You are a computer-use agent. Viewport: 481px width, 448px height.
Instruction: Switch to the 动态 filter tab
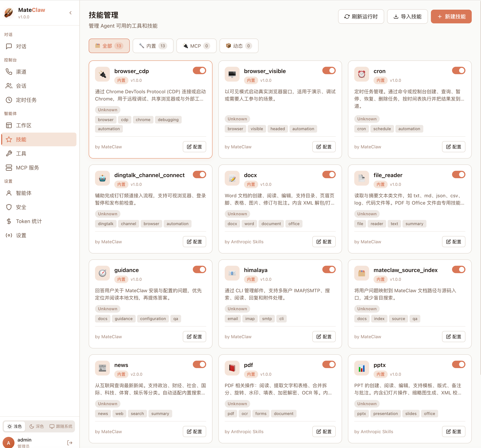(239, 46)
